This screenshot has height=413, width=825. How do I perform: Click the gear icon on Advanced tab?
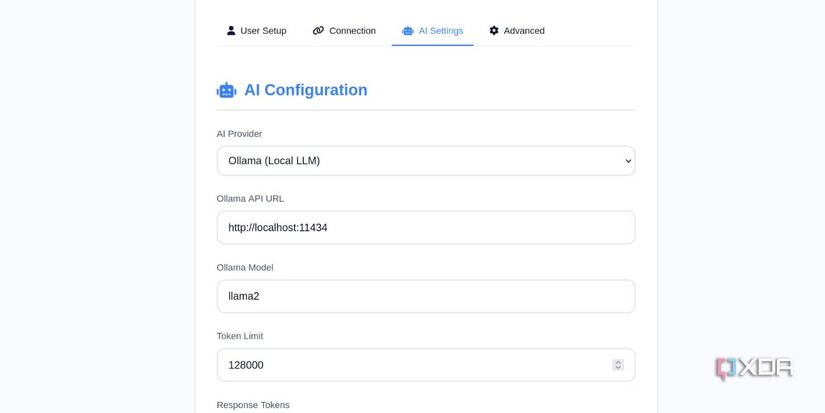[494, 31]
